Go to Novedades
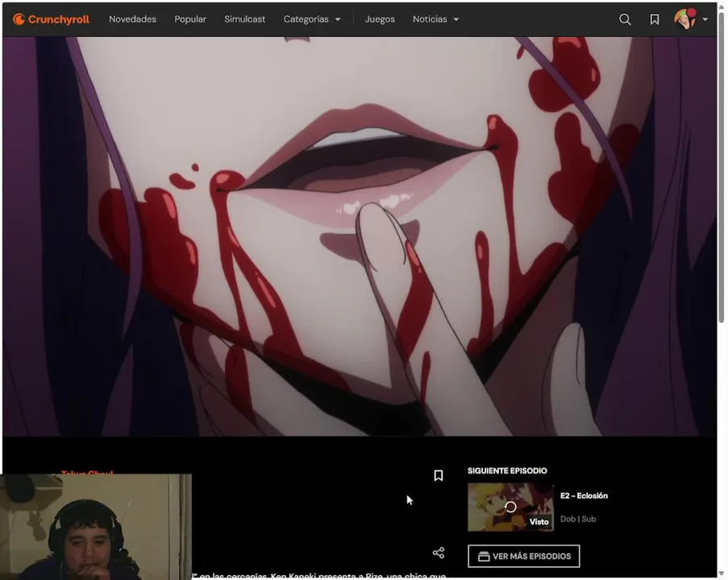 point(132,19)
